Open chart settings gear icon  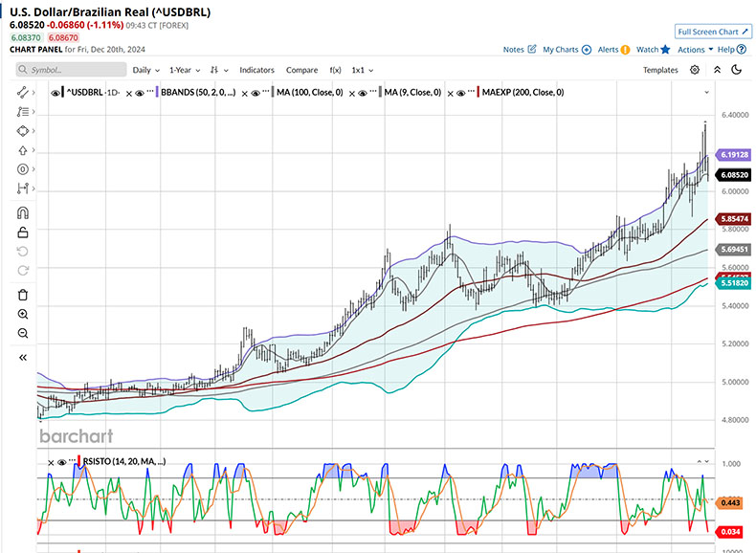(x=695, y=70)
